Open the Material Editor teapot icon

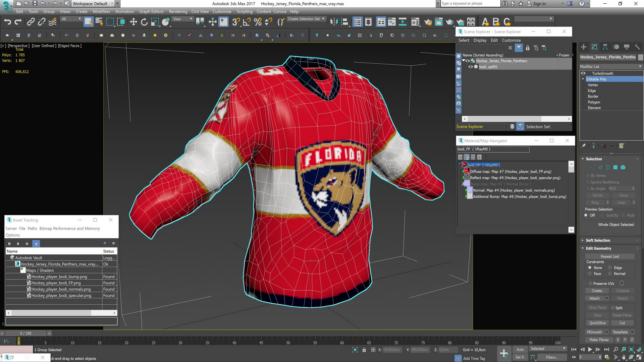tap(428, 22)
